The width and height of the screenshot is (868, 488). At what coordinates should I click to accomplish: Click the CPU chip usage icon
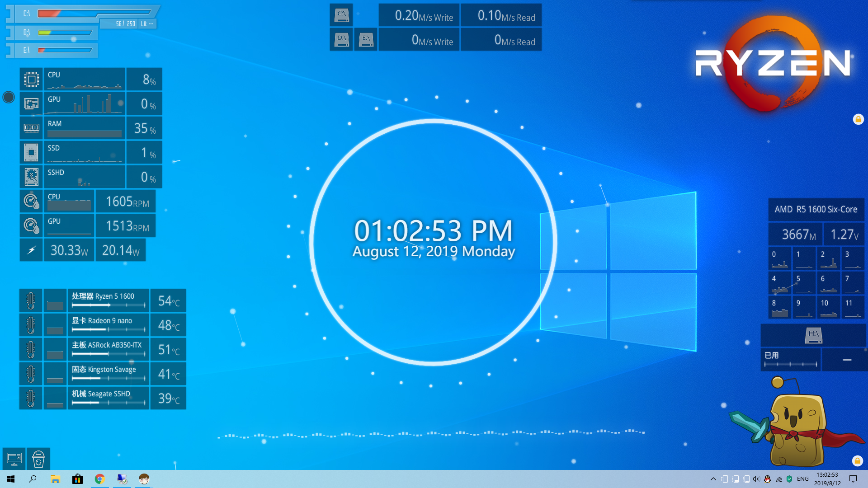tap(31, 80)
